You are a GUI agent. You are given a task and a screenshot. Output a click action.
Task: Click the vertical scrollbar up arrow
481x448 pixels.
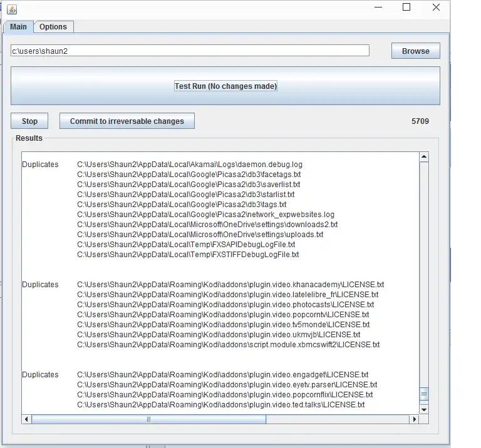[424, 156]
